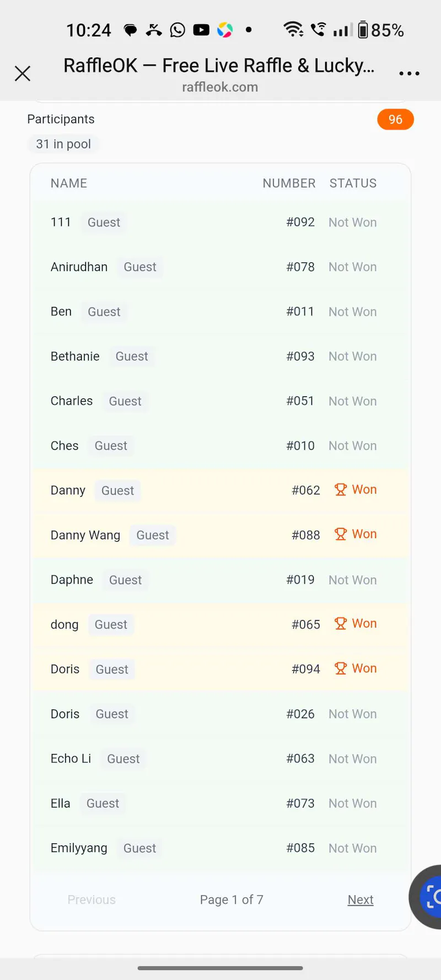Tap the Wi-Fi status icon

(293, 29)
